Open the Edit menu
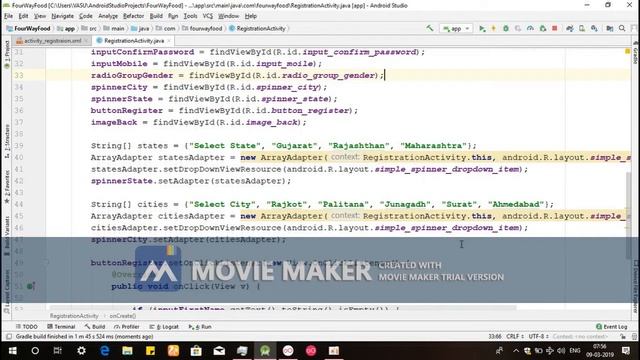The image size is (640, 360). click(x=24, y=16)
